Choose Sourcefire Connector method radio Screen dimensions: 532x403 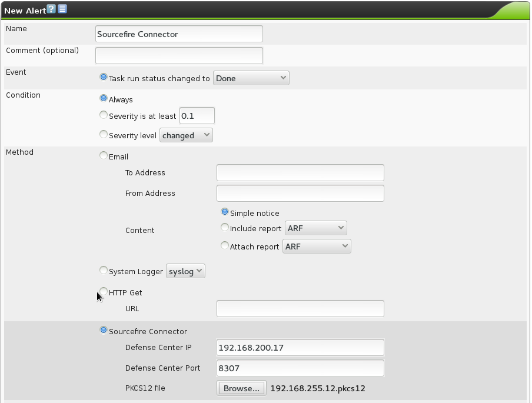104,330
